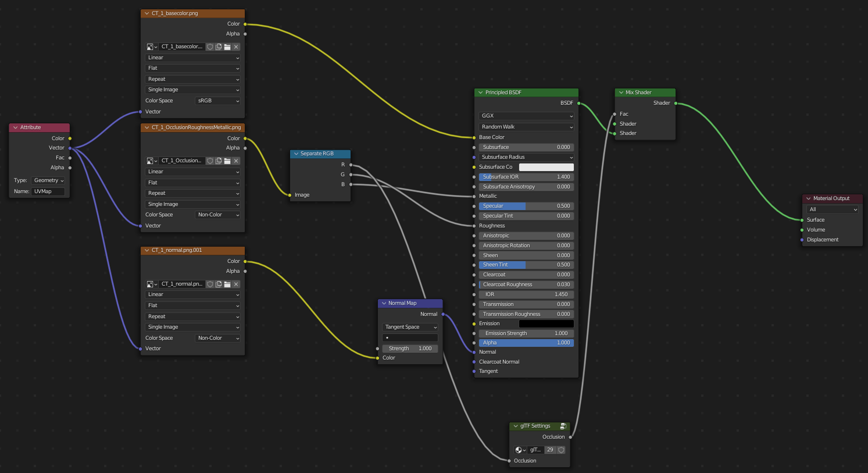Click the node group icon in glTF Settings header

(563, 426)
